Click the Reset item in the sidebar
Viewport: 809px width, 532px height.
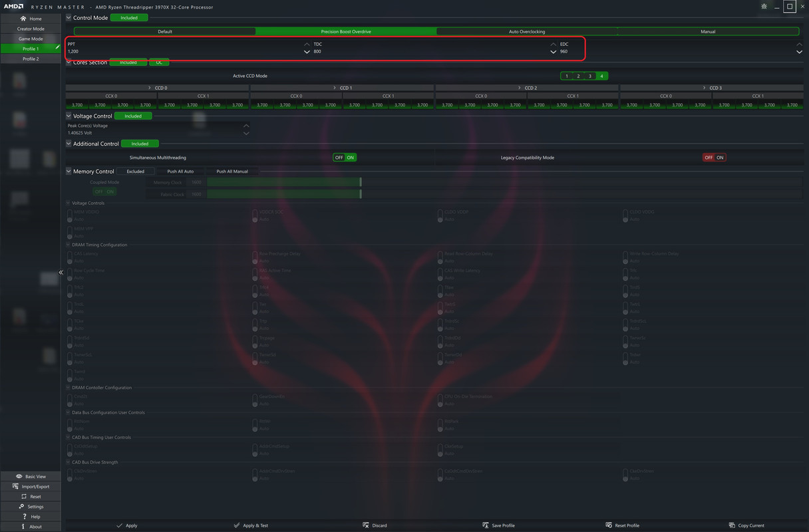pos(31,496)
